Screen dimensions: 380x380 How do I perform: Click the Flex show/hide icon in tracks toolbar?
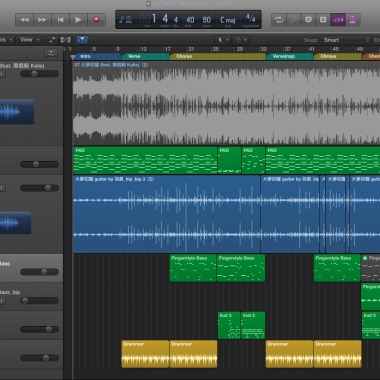[65, 40]
